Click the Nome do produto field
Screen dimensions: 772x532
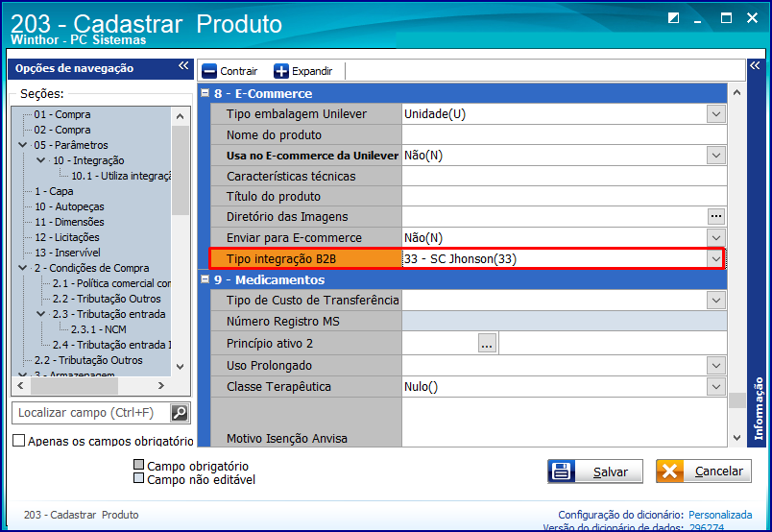tap(565, 134)
